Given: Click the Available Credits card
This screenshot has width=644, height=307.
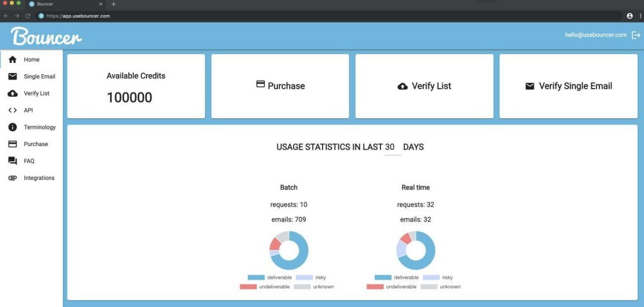Looking at the screenshot, I should [x=136, y=86].
